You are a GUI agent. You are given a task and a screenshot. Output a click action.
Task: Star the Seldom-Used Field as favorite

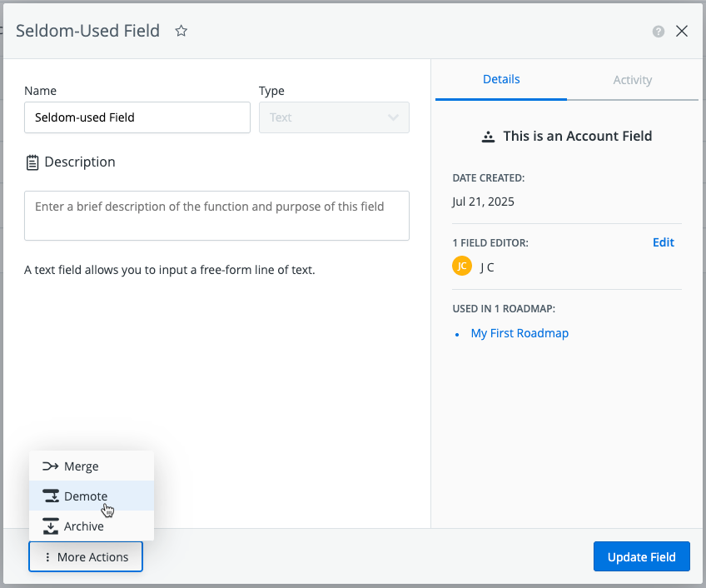point(181,31)
